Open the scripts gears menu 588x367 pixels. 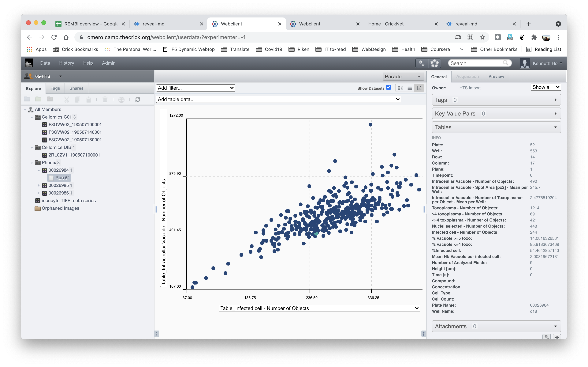pos(422,63)
